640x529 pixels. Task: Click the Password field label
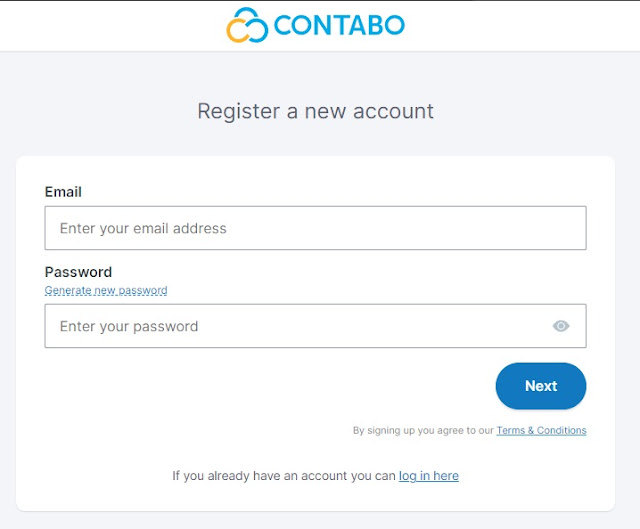click(78, 272)
